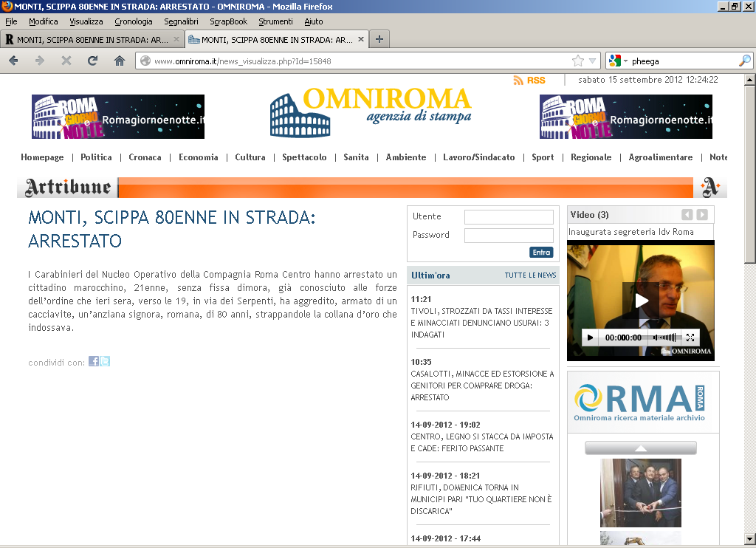Open the ScrapBook menu
This screenshot has height=548, width=756.
point(229,21)
